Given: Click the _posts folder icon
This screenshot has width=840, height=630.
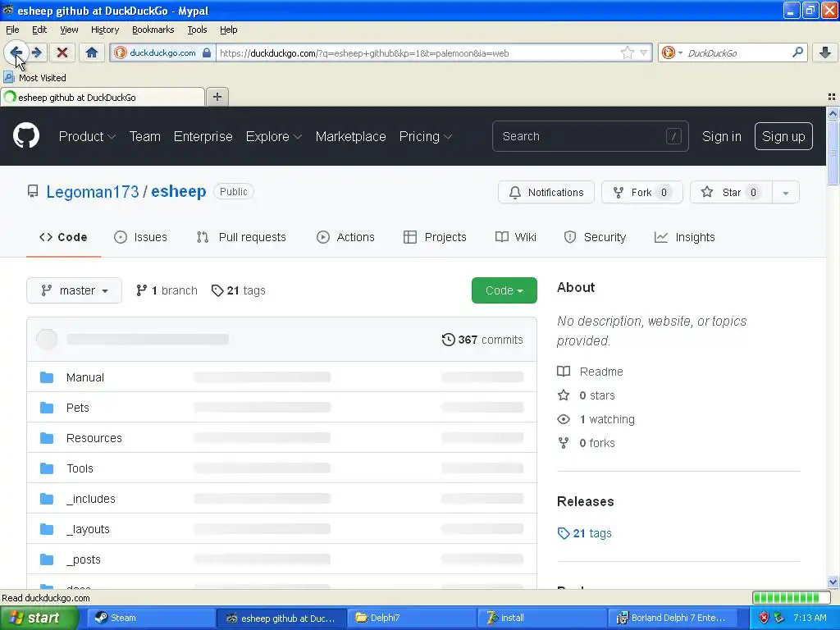Looking at the screenshot, I should (47, 559).
